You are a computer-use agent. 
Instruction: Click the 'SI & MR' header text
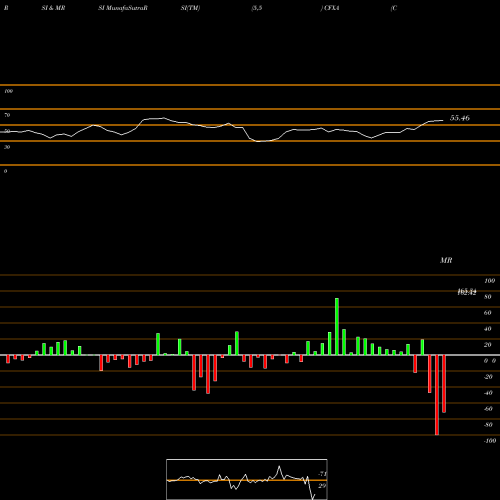(x=53, y=8)
